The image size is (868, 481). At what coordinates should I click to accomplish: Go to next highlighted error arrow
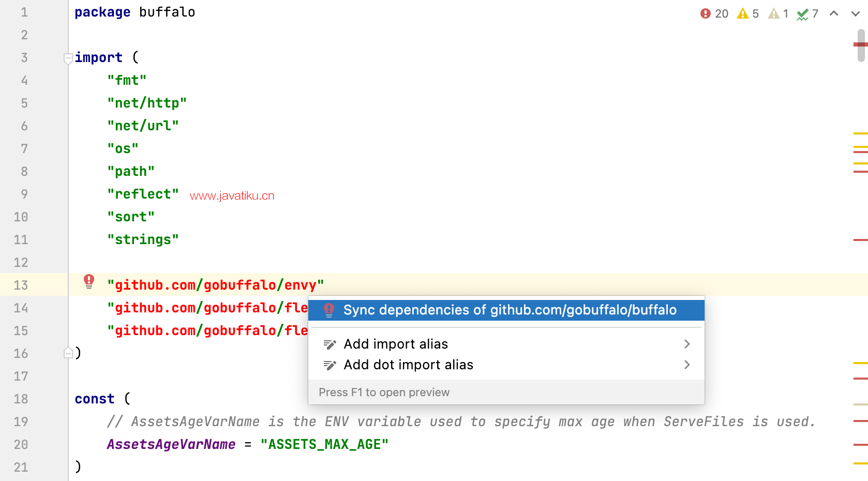(855, 13)
